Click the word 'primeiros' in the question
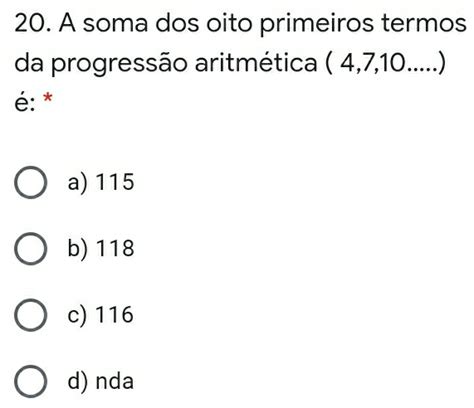The height and width of the screenshot is (408, 474). (316, 25)
